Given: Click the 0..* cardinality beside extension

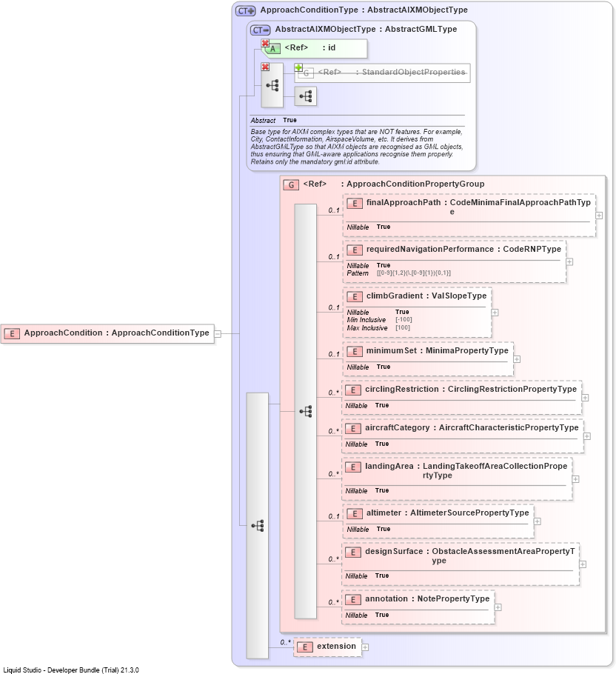Looking at the screenshot, I should click(286, 642).
